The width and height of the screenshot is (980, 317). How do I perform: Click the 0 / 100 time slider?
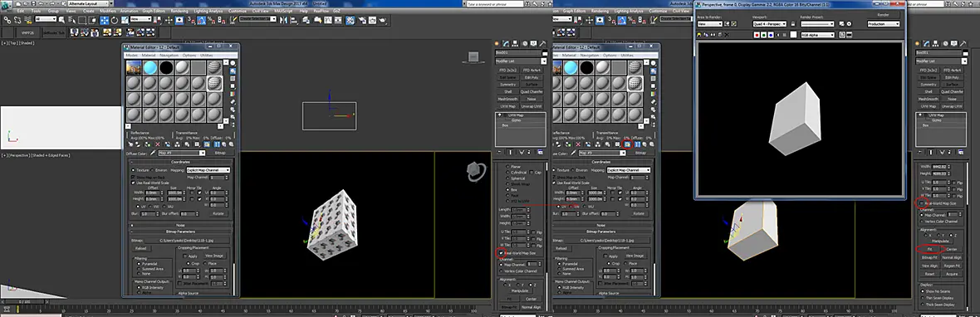click(24, 301)
